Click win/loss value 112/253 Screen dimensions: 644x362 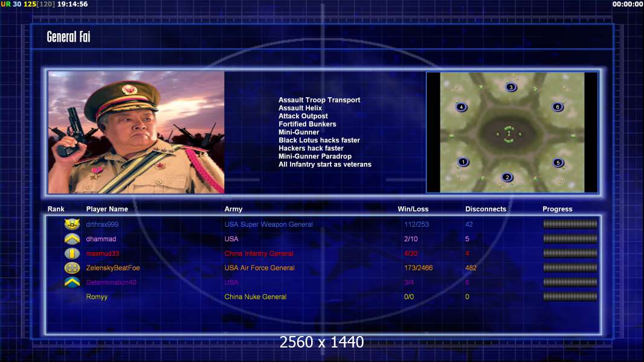[x=416, y=224]
